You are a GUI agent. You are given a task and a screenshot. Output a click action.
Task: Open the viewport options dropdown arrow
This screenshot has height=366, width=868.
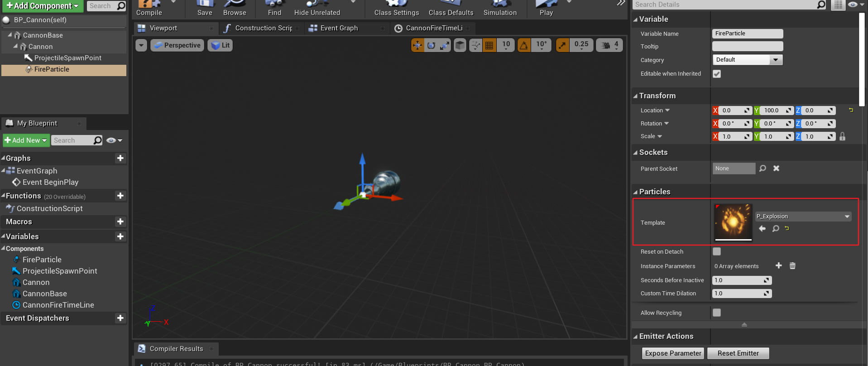click(141, 45)
